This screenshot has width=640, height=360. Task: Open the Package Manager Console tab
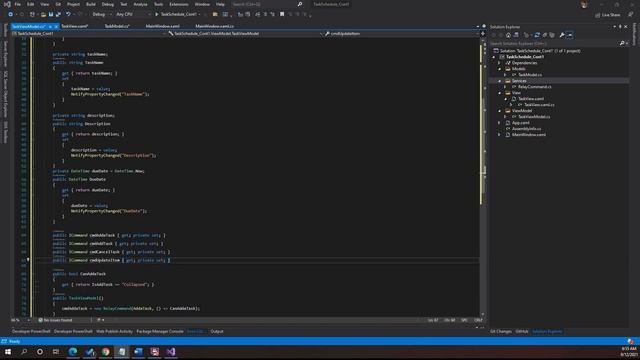point(160,331)
